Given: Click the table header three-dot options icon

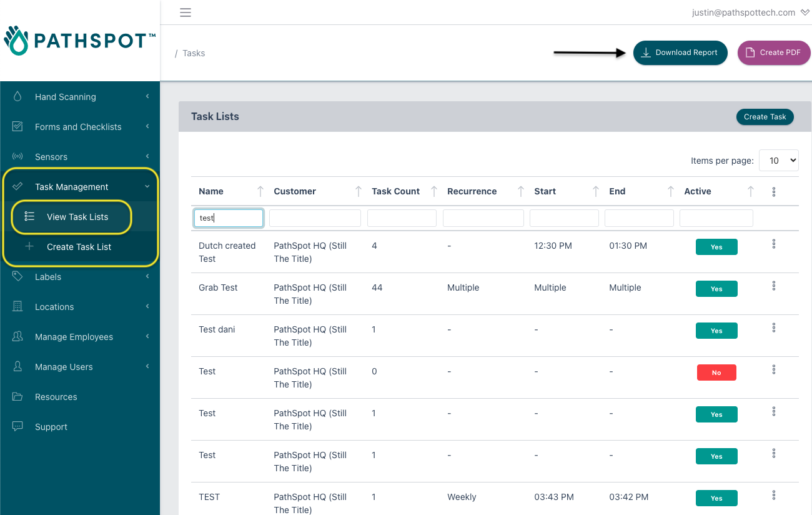Looking at the screenshot, I should pos(774,192).
